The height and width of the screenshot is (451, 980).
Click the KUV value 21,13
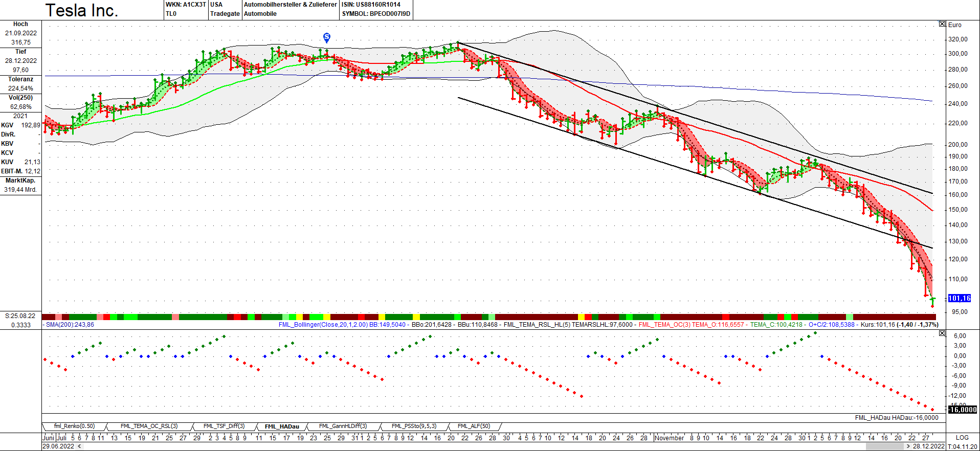(x=32, y=162)
